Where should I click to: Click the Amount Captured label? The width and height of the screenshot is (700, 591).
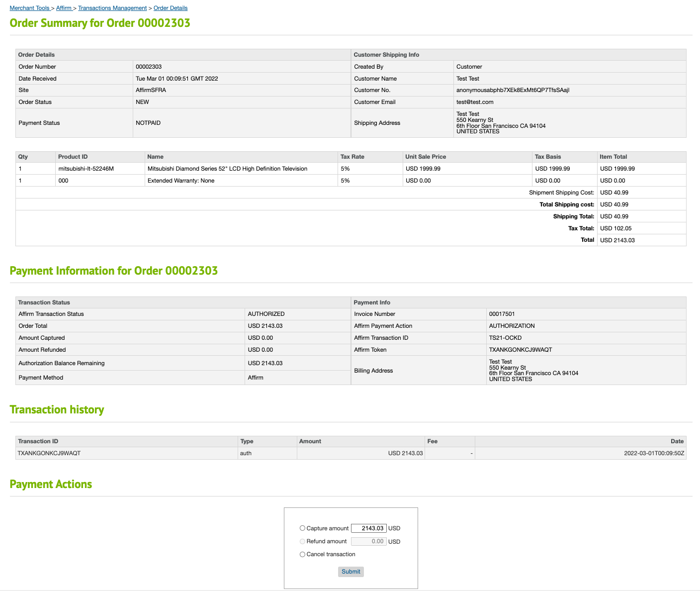click(41, 338)
